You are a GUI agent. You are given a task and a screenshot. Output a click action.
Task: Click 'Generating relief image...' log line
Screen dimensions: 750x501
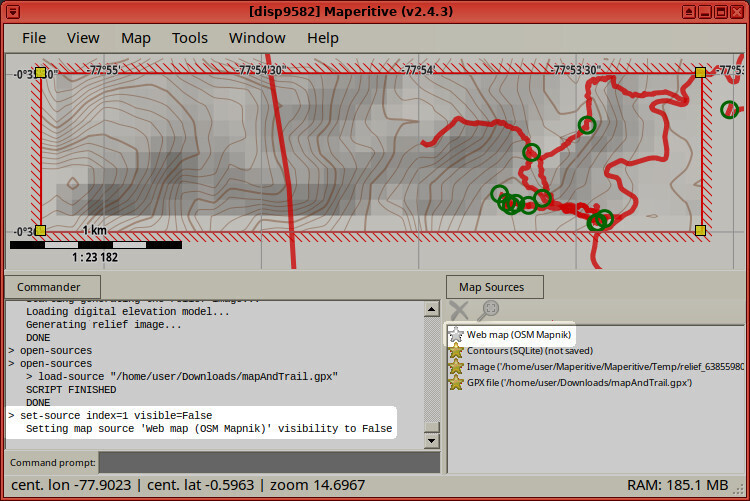tap(104, 324)
